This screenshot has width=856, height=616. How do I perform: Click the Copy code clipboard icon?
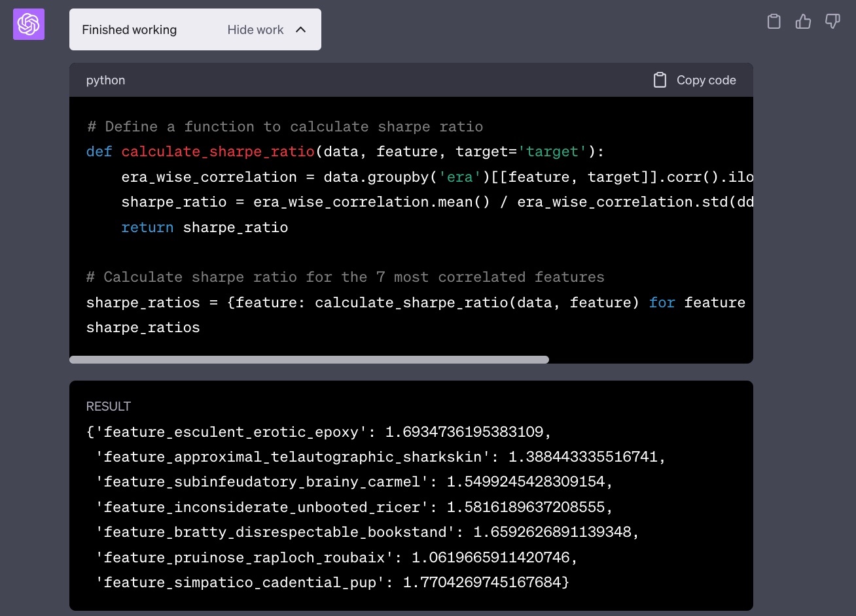[x=660, y=80]
